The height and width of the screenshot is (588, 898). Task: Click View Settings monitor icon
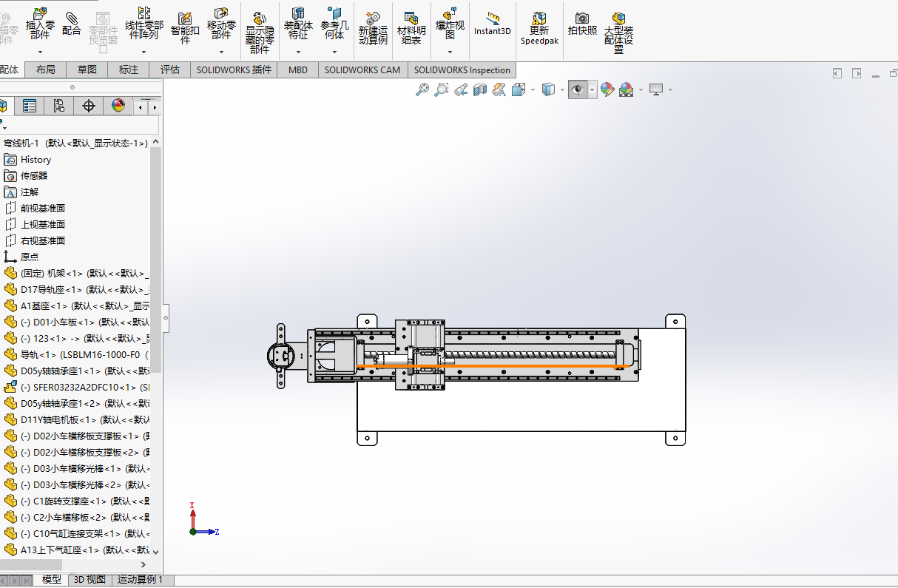[x=655, y=89]
